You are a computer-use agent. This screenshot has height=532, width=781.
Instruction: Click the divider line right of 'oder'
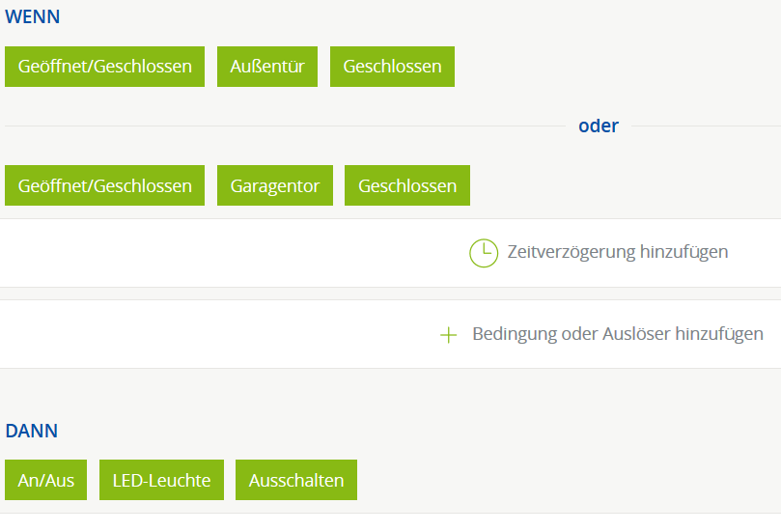(x=705, y=126)
